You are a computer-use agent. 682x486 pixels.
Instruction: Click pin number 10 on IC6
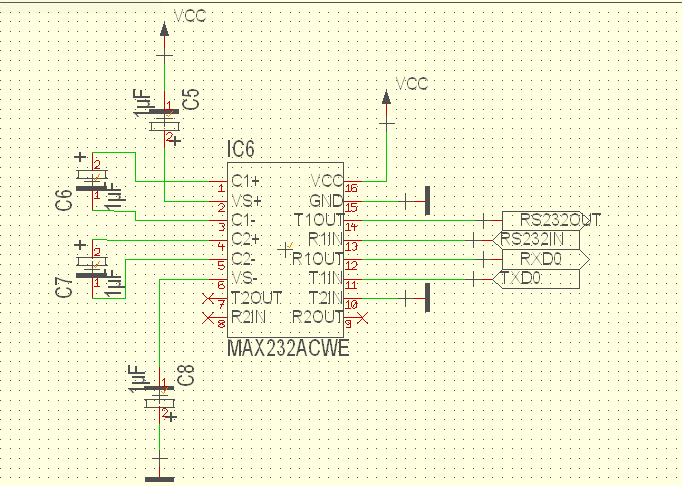351,305
